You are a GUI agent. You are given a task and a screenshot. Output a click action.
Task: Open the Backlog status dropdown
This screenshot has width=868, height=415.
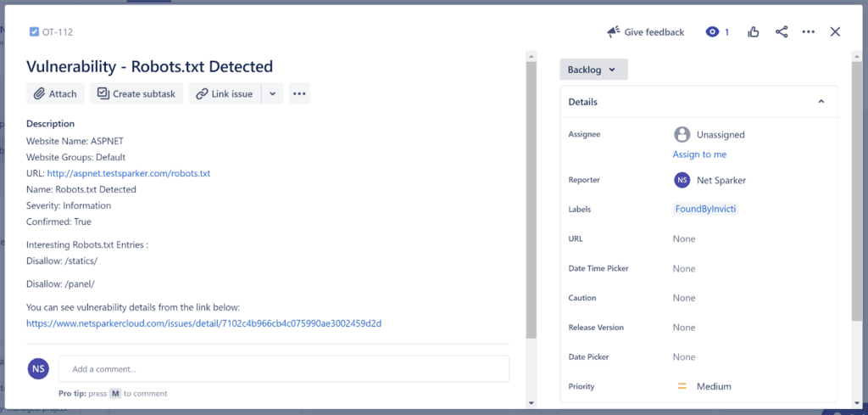593,70
